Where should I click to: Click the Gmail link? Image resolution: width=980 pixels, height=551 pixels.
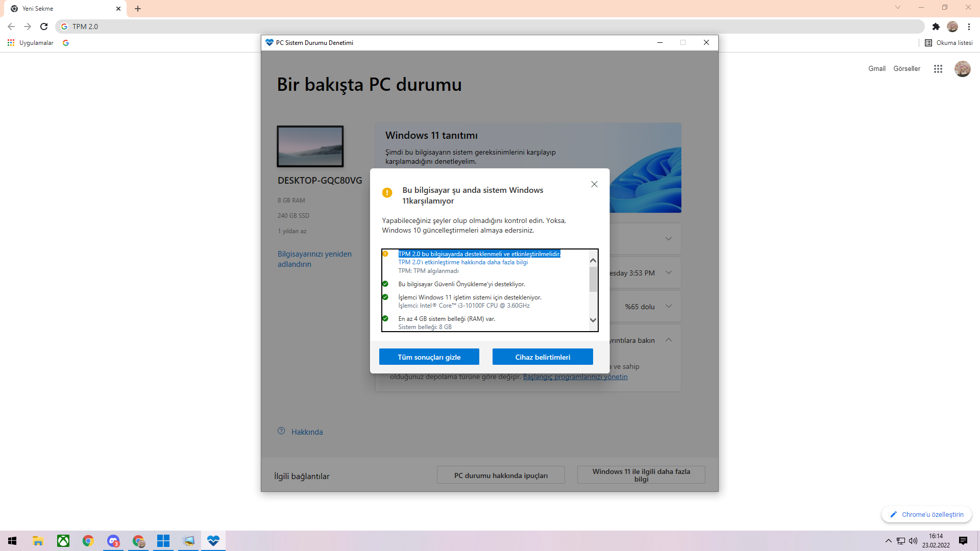point(877,69)
